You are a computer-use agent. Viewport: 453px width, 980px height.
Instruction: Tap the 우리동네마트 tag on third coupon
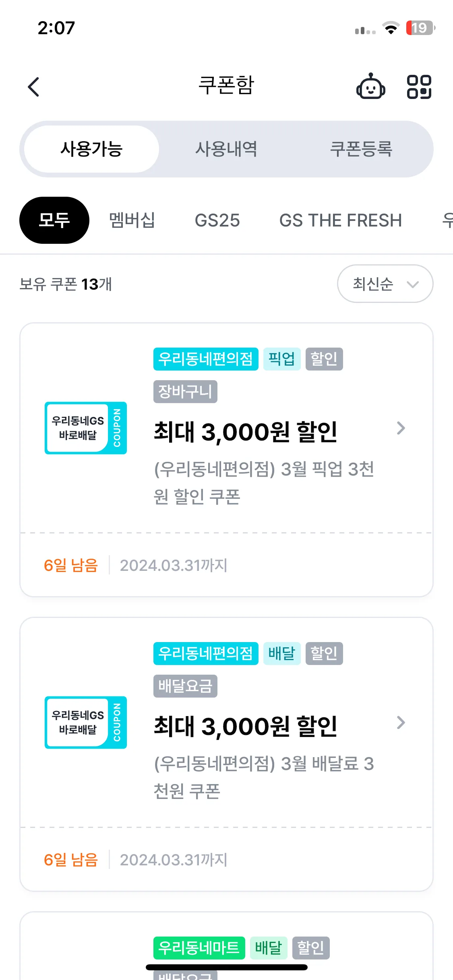(199, 948)
